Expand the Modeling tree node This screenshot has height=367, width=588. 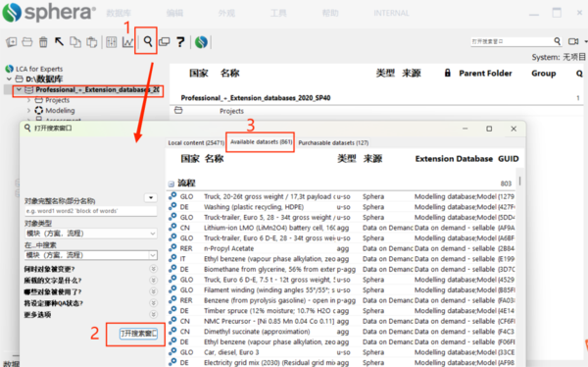point(28,111)
